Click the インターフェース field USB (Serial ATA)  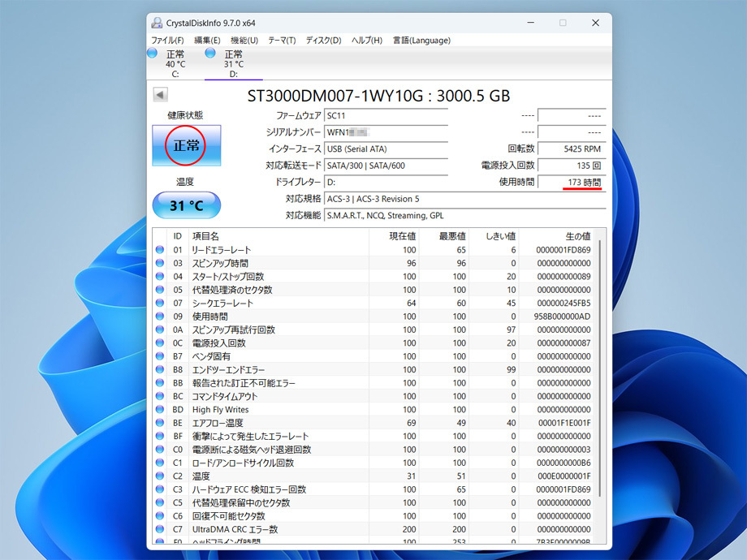tap(386, 149)
